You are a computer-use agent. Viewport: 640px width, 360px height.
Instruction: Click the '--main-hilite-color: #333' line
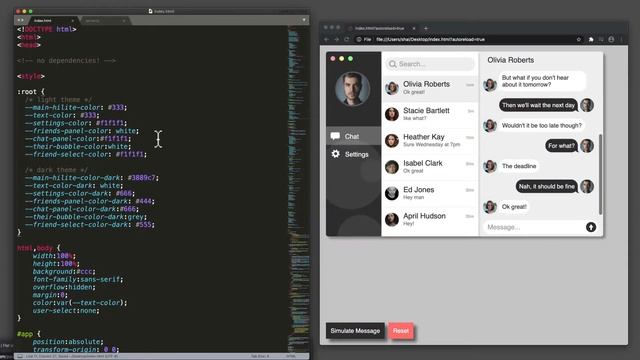76,107
